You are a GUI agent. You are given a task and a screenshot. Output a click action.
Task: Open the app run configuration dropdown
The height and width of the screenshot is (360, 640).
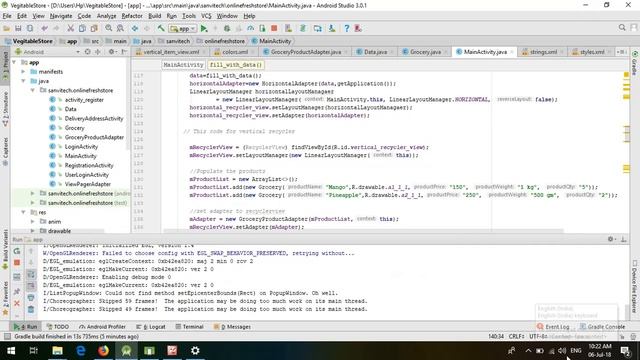(x=183, y=29)
